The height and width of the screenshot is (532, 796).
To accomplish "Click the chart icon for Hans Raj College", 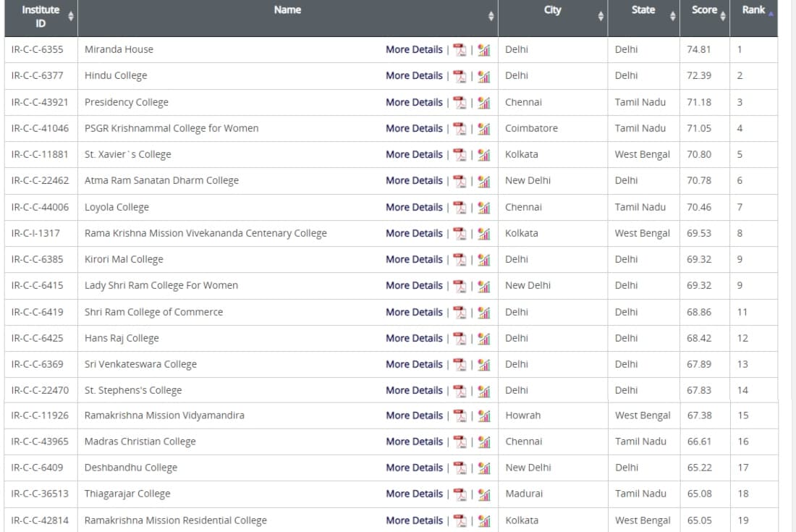I will pyautogui.click(x=484, y=339).
